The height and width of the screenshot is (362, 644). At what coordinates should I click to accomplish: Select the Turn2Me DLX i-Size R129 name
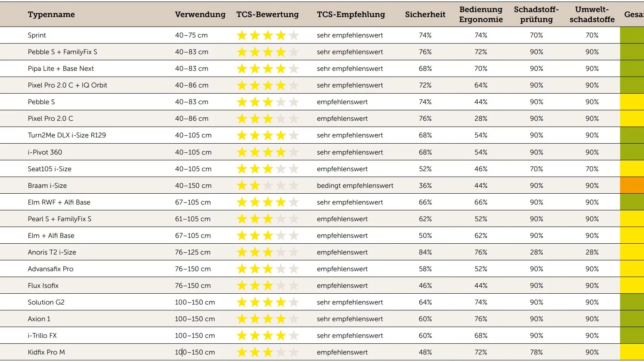point(67,135)
